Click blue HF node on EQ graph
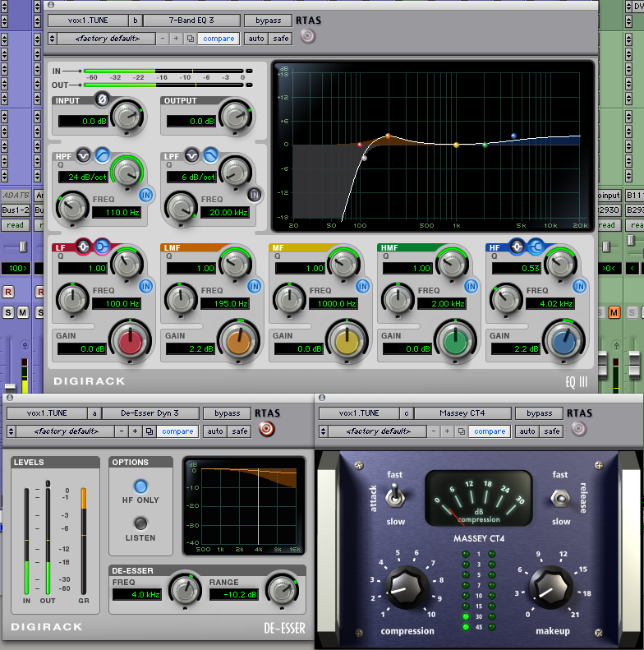Viewport: 644px width, 650px height. pos(514,136)
